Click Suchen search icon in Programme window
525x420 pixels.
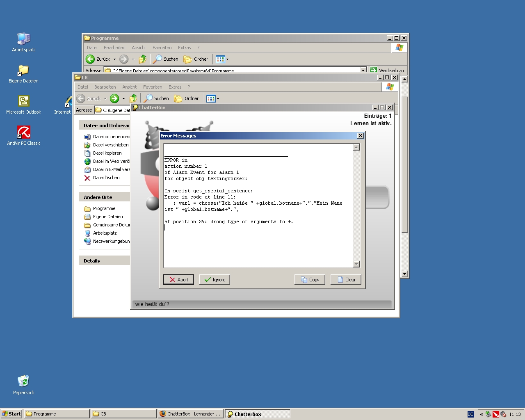157,59
